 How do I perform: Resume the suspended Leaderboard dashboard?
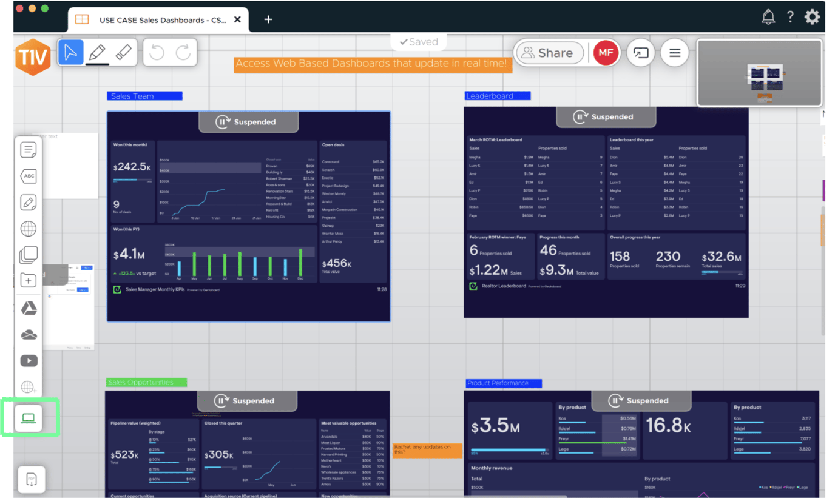(606, 117)
